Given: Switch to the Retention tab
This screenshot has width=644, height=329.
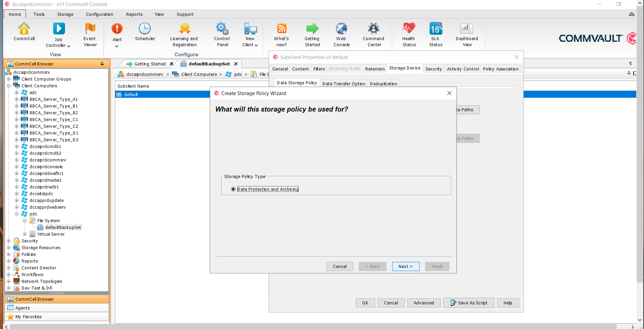Looking at the screenshot, I should point(375,69).
